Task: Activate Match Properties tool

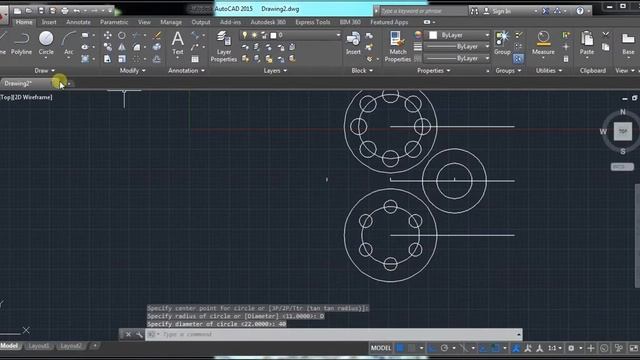Action: 398,46
